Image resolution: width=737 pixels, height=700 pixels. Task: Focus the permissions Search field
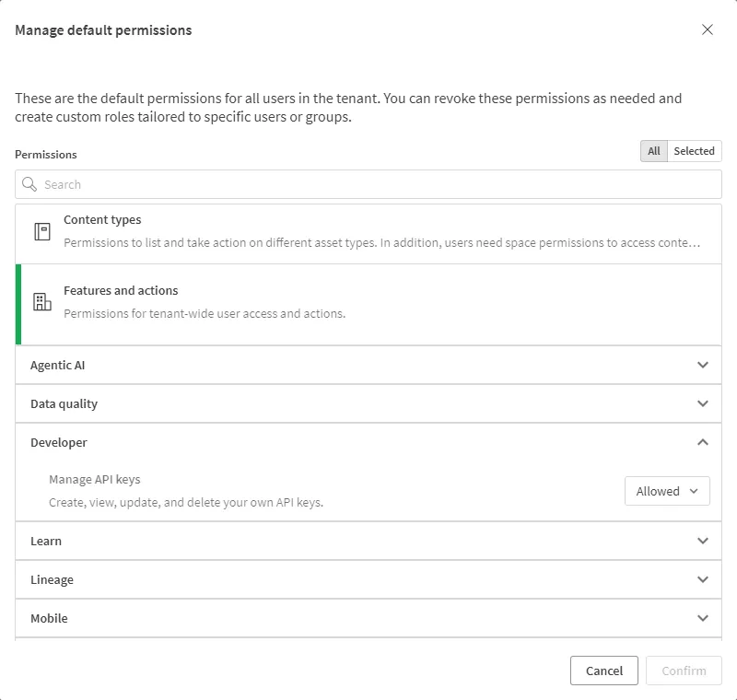[x=368, y=184]
